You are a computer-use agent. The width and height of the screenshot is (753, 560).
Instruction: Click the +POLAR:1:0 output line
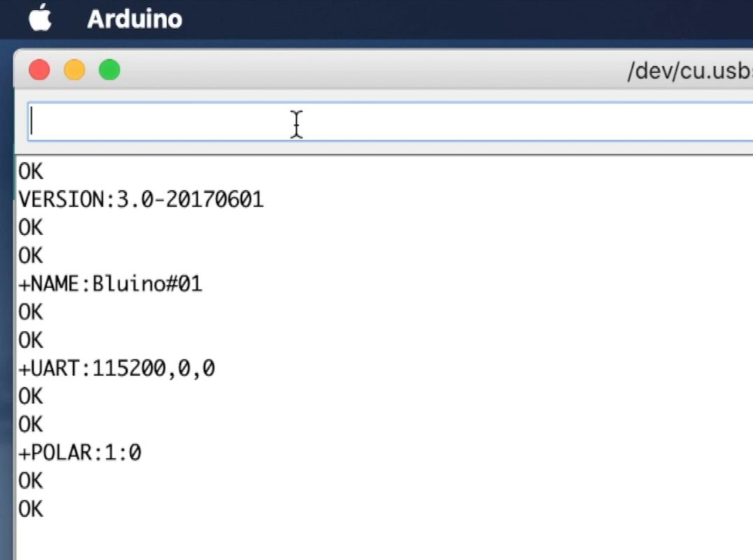click(x=79, y=452)
